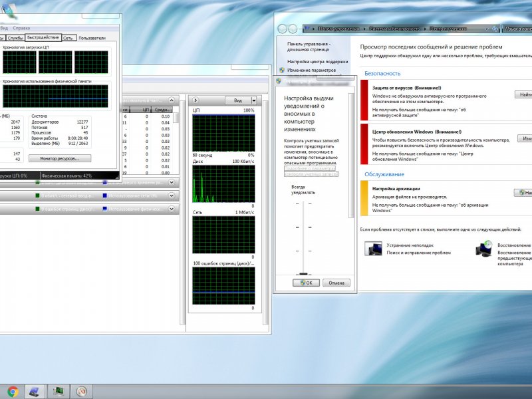Click the UAC dialog vertical scrollbar
532x399 pixels.
[352, 155]
